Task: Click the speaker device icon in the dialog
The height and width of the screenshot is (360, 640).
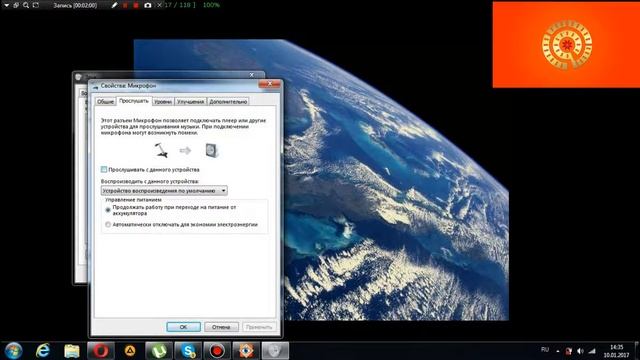Action: [212, 150]
